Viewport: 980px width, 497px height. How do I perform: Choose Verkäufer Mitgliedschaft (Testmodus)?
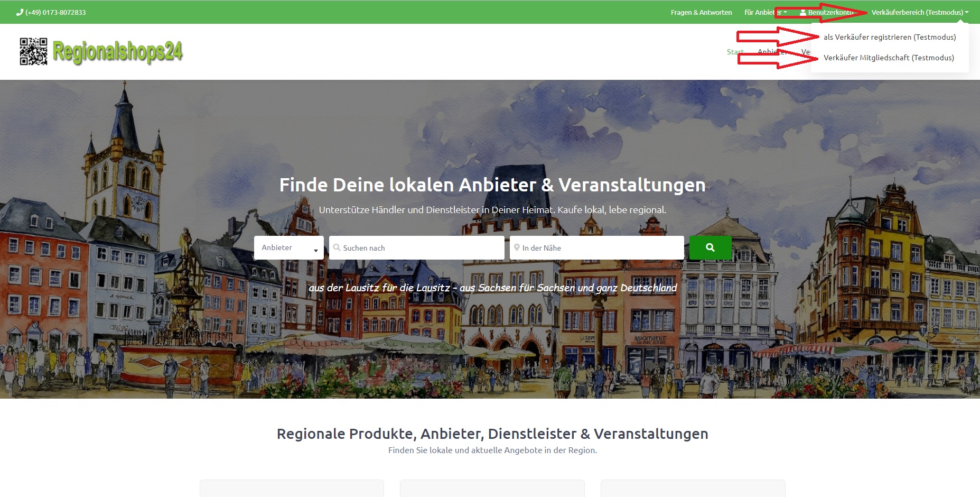pyautogui.click(x=889, y=58)
